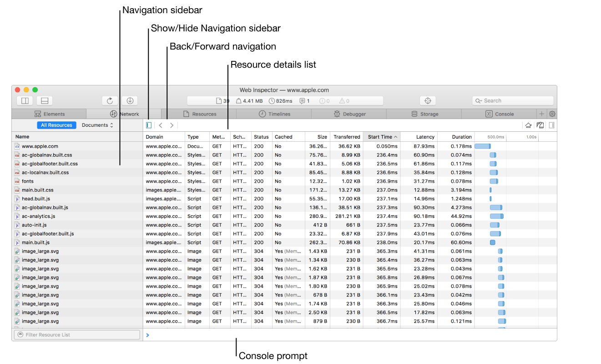Add a new tab with plus icon

coord(542,114)
